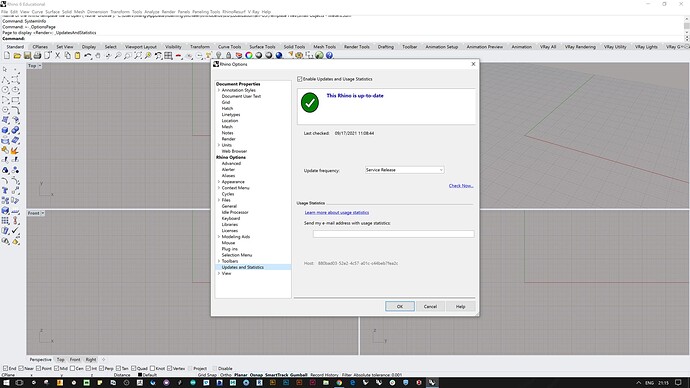Expand the Appearance tree node
Screen dimensions: 690x388
[x=219, y=182]
